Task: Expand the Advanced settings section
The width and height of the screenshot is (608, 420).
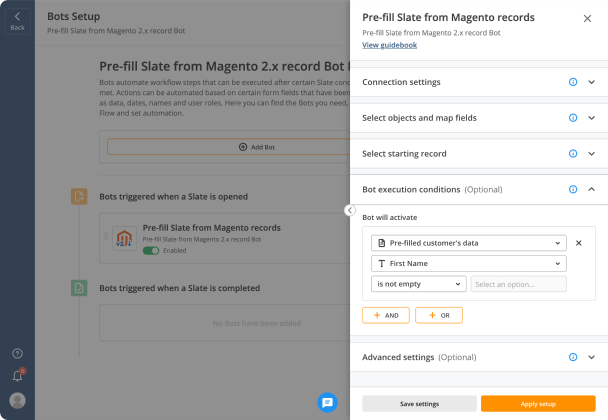Action: coord(591,357)
